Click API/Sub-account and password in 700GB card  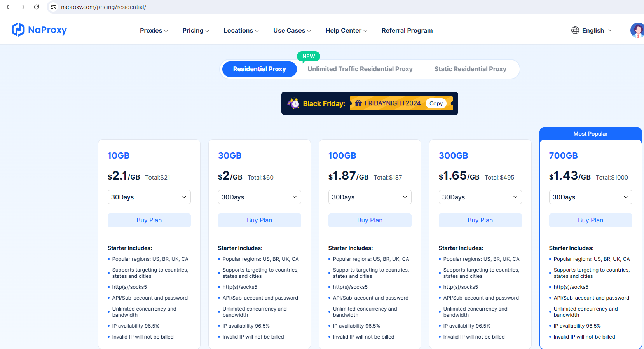pos(592,298)
